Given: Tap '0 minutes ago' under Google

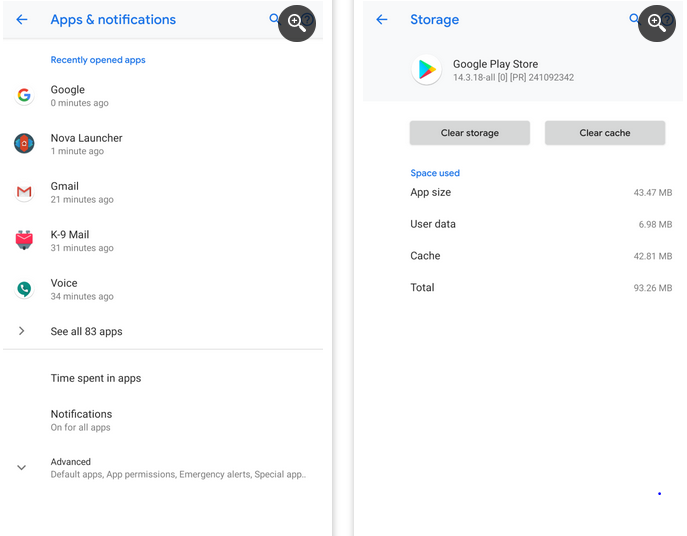Looking at the screenshot, I should (79, 103).
